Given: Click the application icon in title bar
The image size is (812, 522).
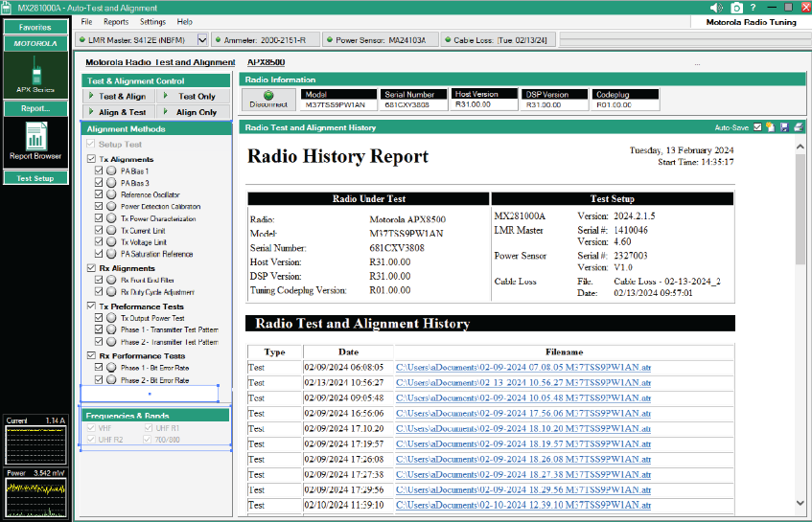Looking at the screenshot, I should [6, 8].
